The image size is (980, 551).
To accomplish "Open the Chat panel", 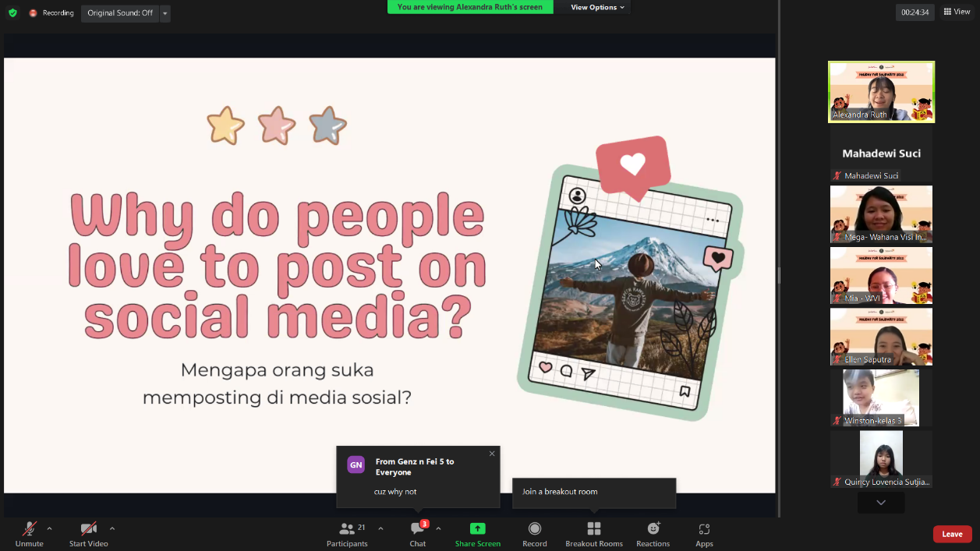I will pos(418,534).
